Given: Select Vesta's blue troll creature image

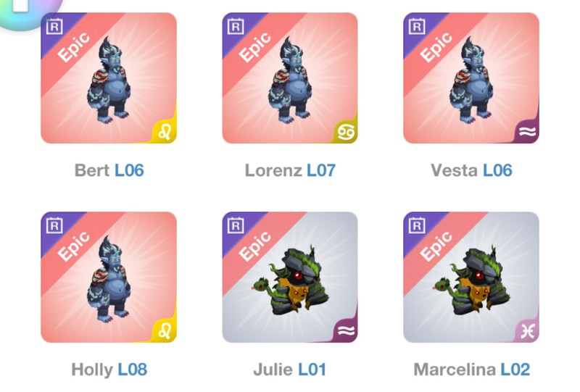Looking at the screenshot, I should tap(471, 80).
